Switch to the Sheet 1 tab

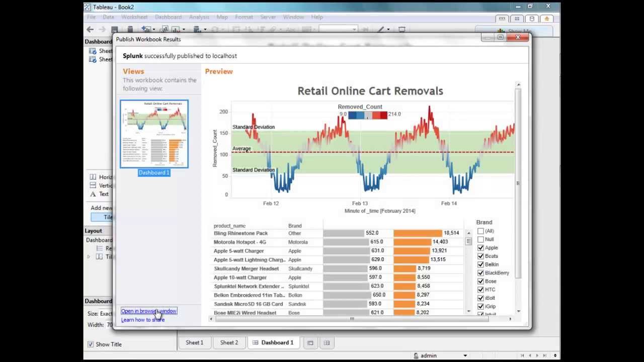pyautogui.click(x=195, y=343)
